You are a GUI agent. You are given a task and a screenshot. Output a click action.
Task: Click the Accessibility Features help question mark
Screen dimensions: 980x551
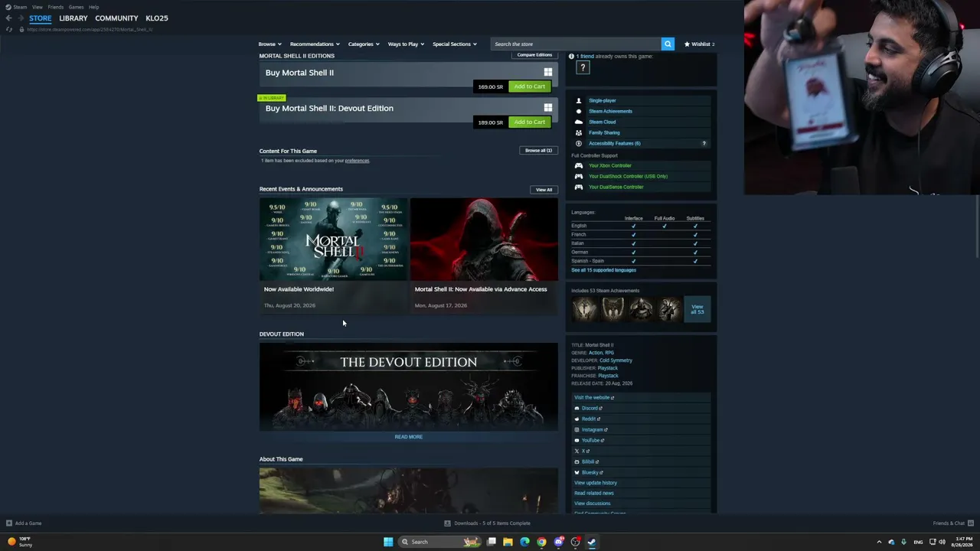[x=704, y=143]
